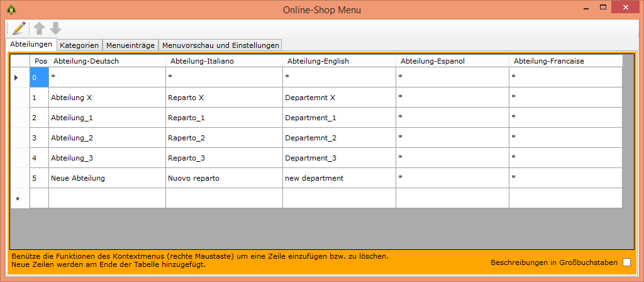Click the application icon in title bar
Screen dimensions: 644x282
coord(11,9)
